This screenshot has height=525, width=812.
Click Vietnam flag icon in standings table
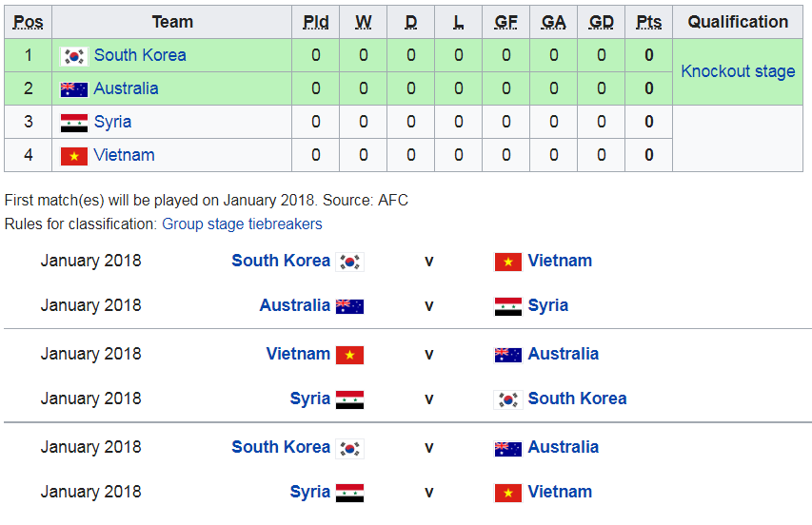pos(74,156)
